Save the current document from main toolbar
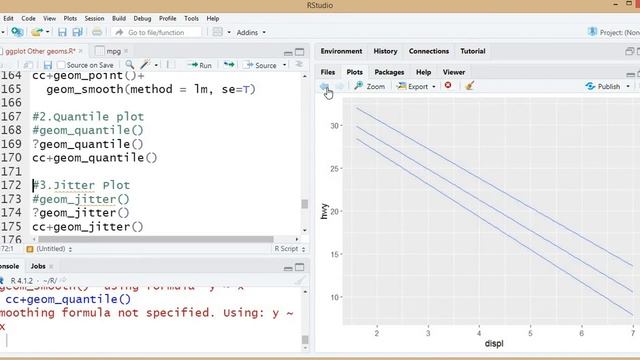This screenshot has width=640, height=360. (62, 32)
